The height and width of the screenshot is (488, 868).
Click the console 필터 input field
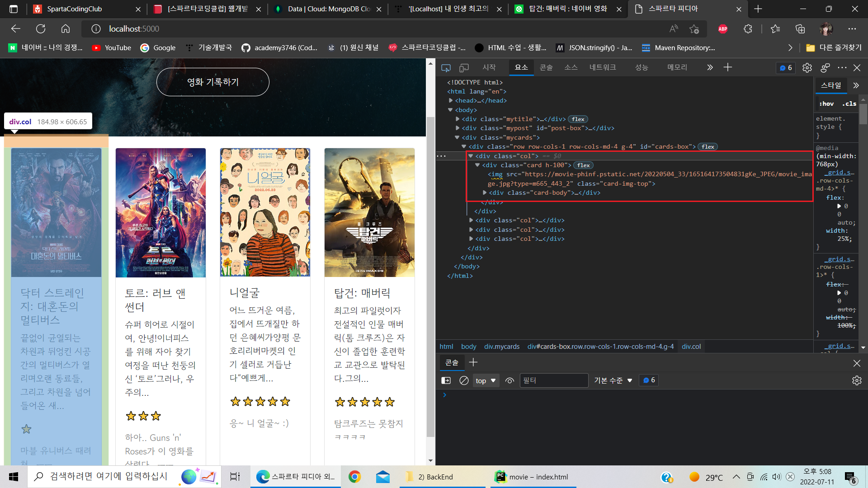pos(553,380)
